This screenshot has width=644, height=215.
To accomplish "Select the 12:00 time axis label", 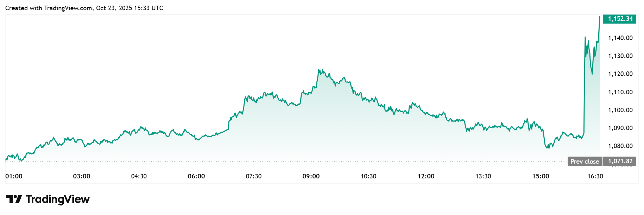I will tap(426, 176).
